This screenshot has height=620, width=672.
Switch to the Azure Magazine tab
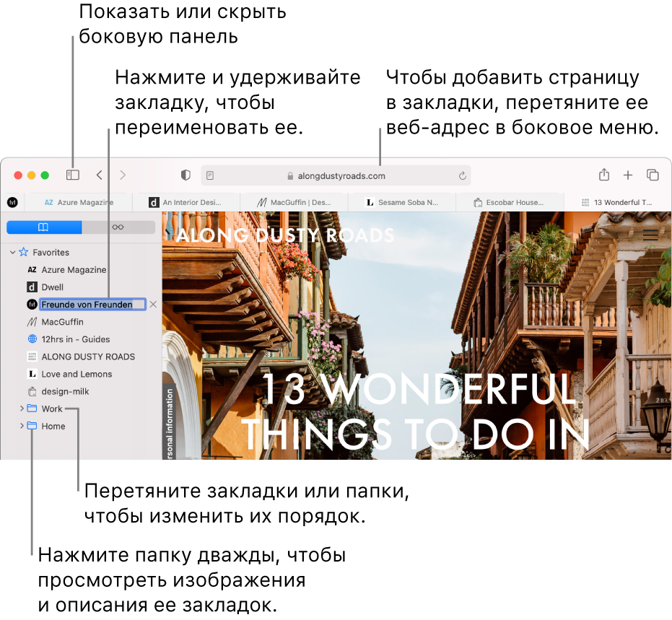pyautogui.click(x=78, y=203)
